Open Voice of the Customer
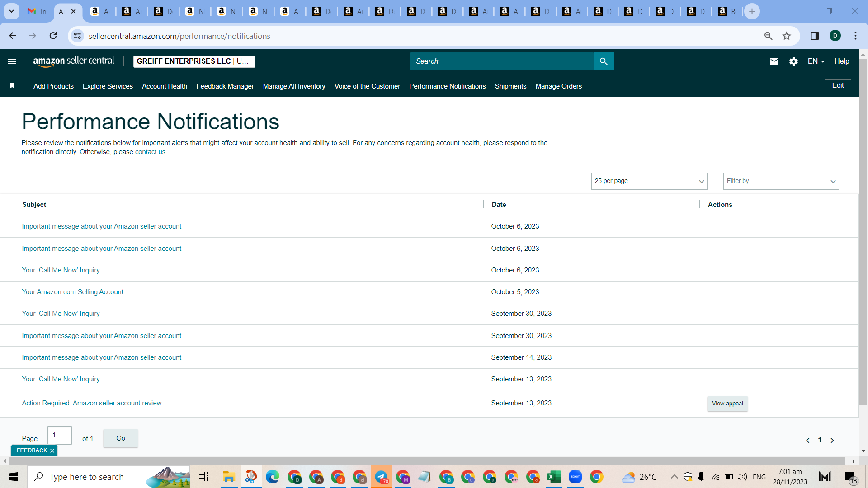The image size is (868, 488). (x=367, y=86)
